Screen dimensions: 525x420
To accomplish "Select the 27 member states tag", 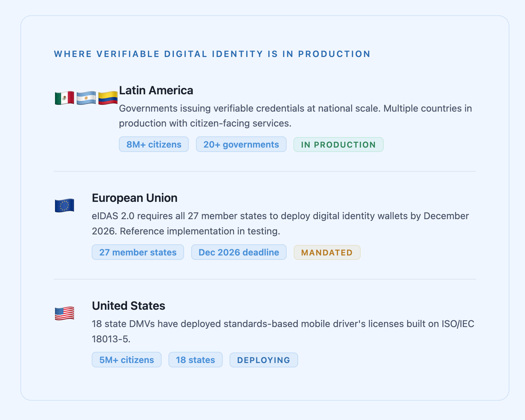I will [x=138, y=252].
